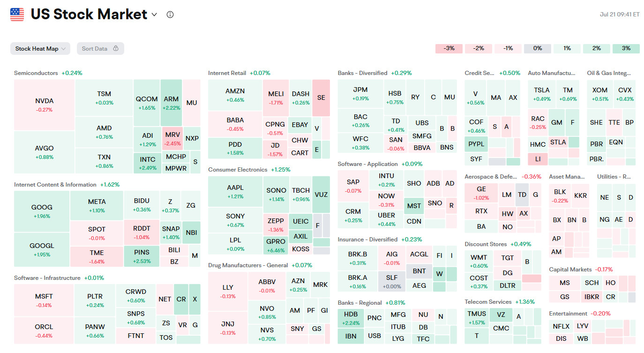
Task: Select the 3% legend color swatch
Action: [626, 48]
